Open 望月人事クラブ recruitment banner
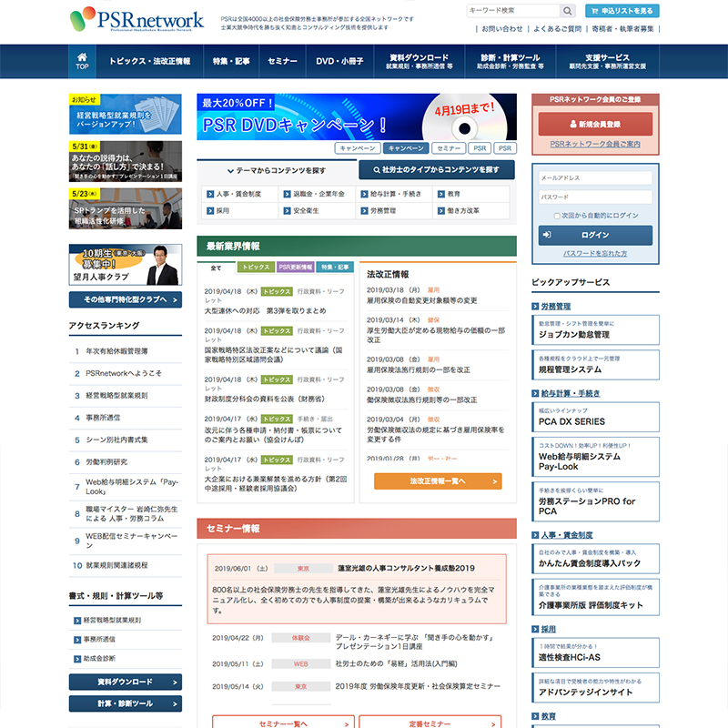The image size is (728, 728). pyautogui.click(x=126, y=265)
